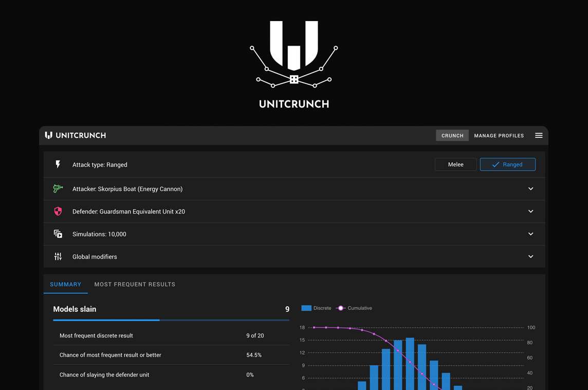This screenshot has width=588, height=390.
Task: Open Manage Profiles page
Action: pyautogui.click(x=499, y=135)
